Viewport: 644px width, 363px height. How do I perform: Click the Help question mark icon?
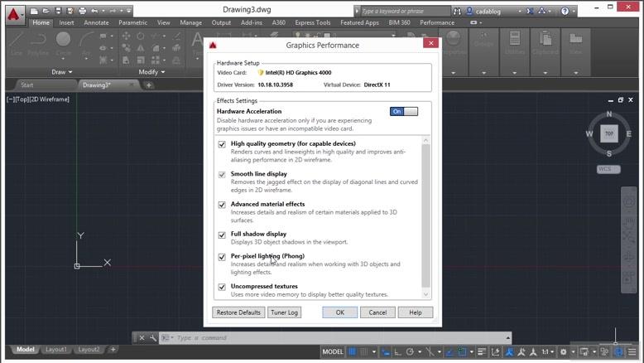pyautogui.click(x=565, y=11)
